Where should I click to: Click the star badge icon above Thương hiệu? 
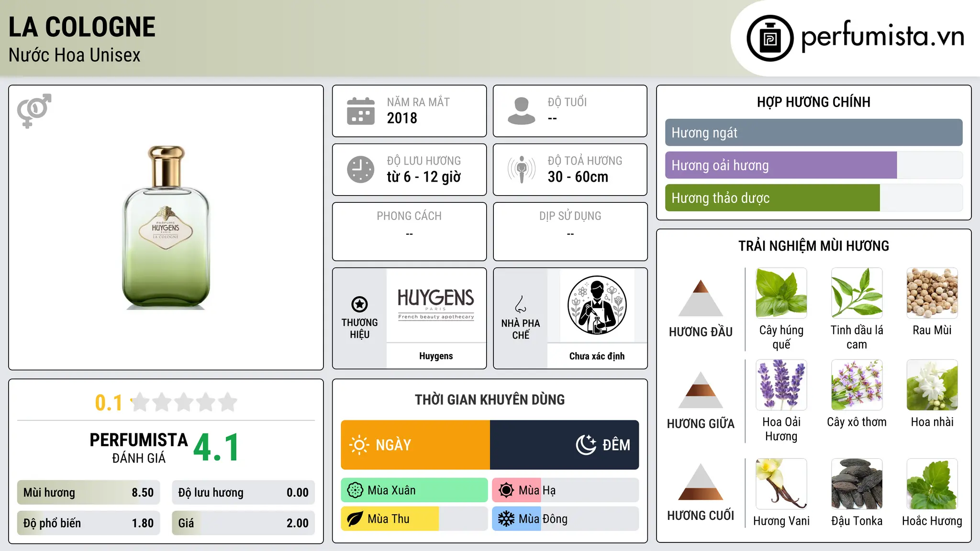tap(359, 304)
